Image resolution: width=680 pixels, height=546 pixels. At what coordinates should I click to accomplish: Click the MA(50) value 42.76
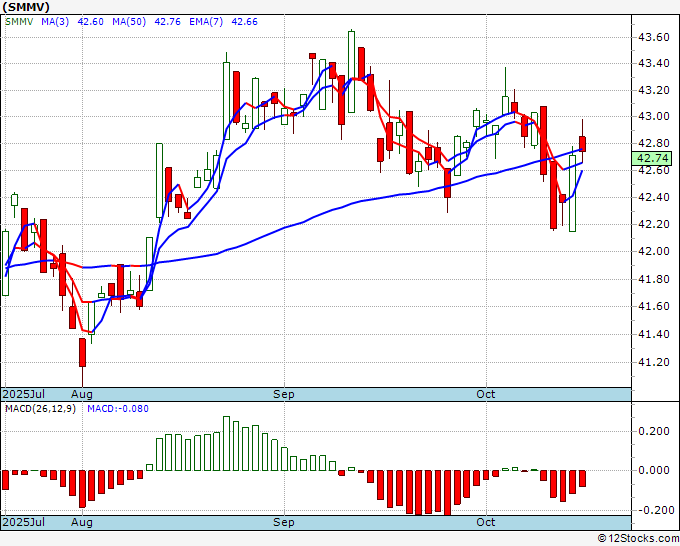pyautogui.click(x=167, y=22)
